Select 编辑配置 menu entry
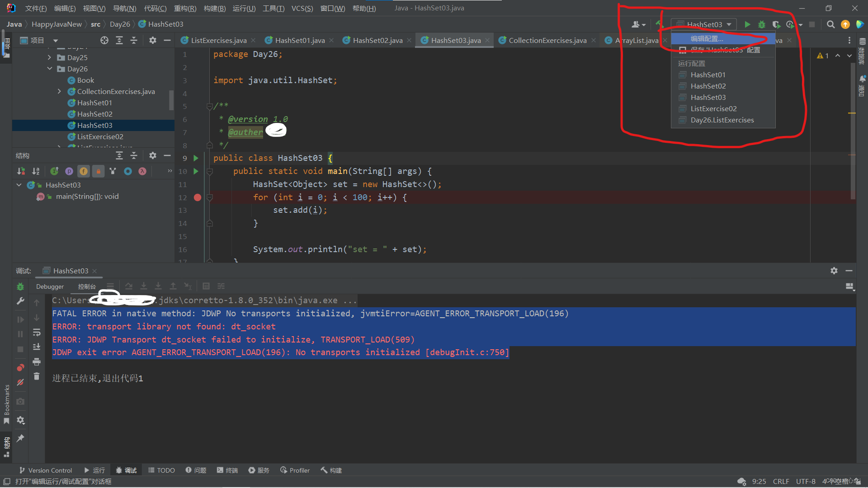868x488 pixels. 707,39
